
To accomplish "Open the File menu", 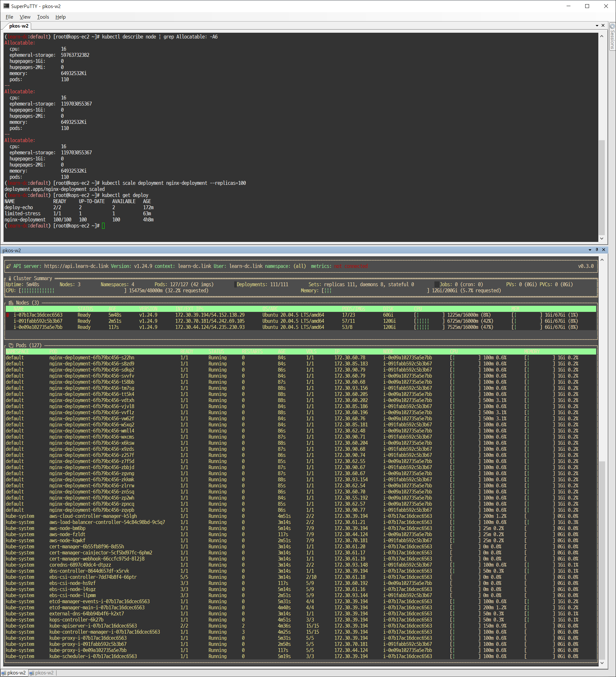I will (x=9, y=17).
